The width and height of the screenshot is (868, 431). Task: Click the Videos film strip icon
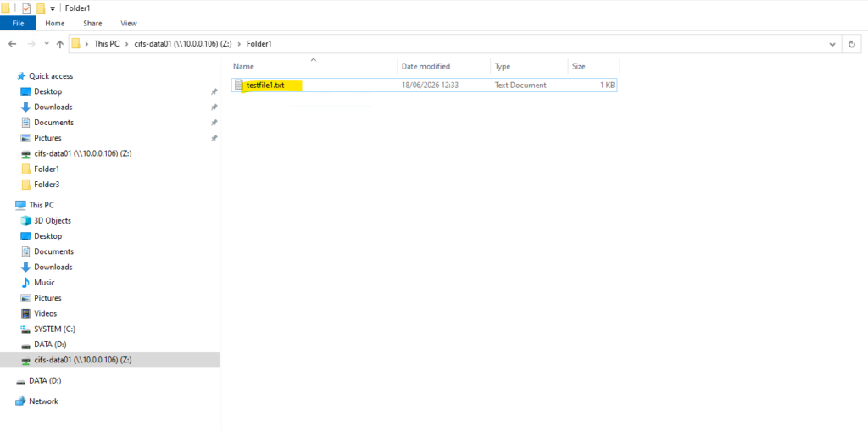(x=25, y=313)
